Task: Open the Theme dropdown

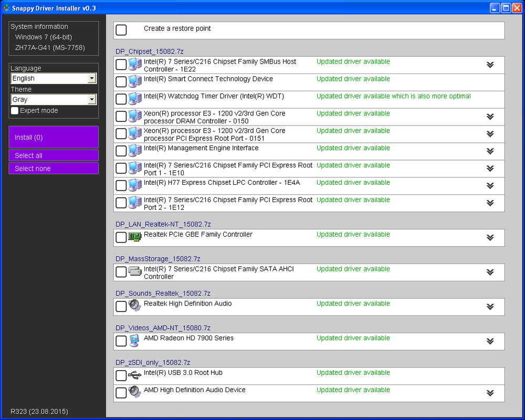Action: [x=92, y=99]
